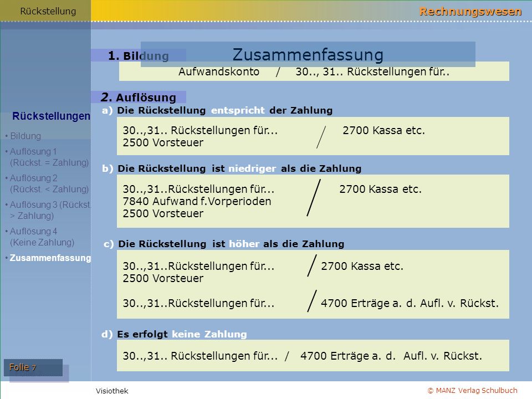Screen dimensions: 532x399
Task: Click the Rückstellungen sidebar heading
Action: point(51,116)
